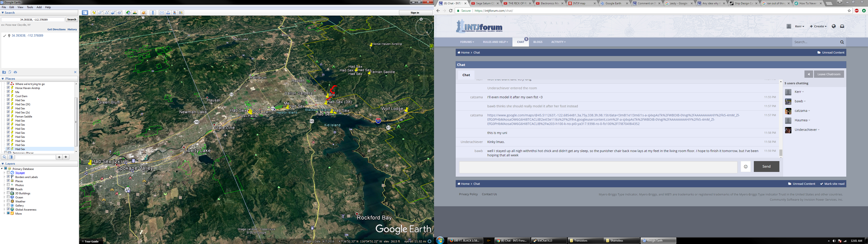Enable the 3D Buildings layer checkbox
The height and width of the screenshot is (244, 868).
8,193
